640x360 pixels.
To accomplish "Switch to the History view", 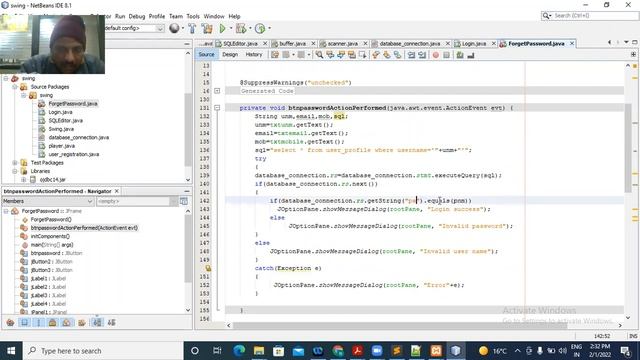I will 253,54.
